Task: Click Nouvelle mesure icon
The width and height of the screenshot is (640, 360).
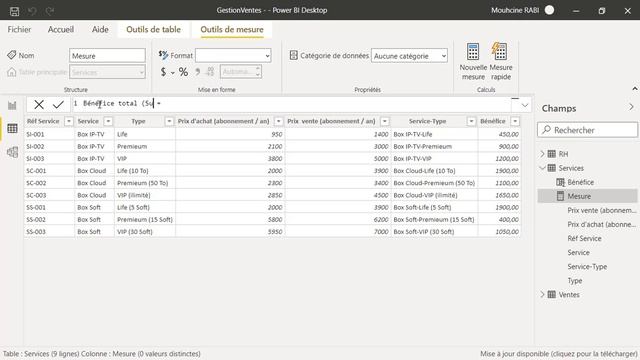Action: [473, 52]
